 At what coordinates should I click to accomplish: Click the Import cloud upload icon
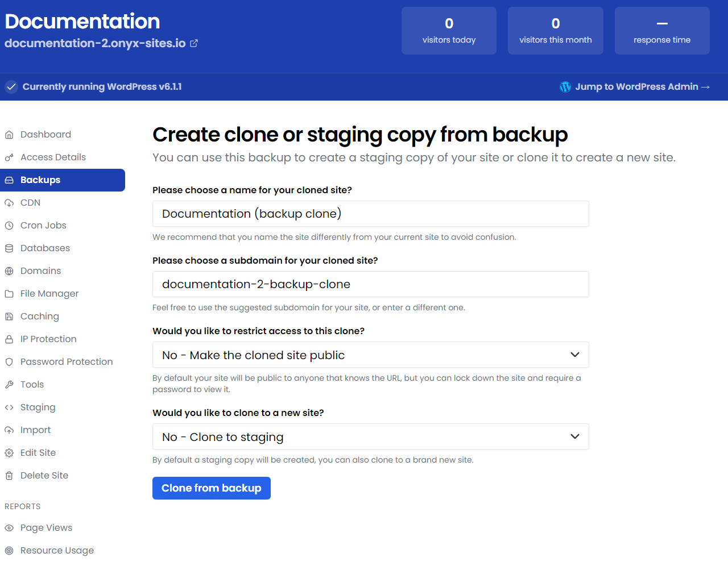pos(9,430)
